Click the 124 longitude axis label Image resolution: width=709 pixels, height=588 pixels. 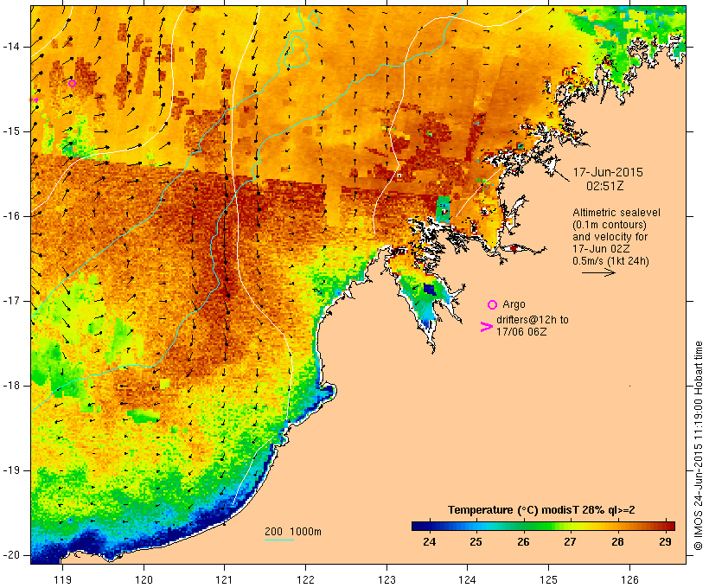click(467, 579)
